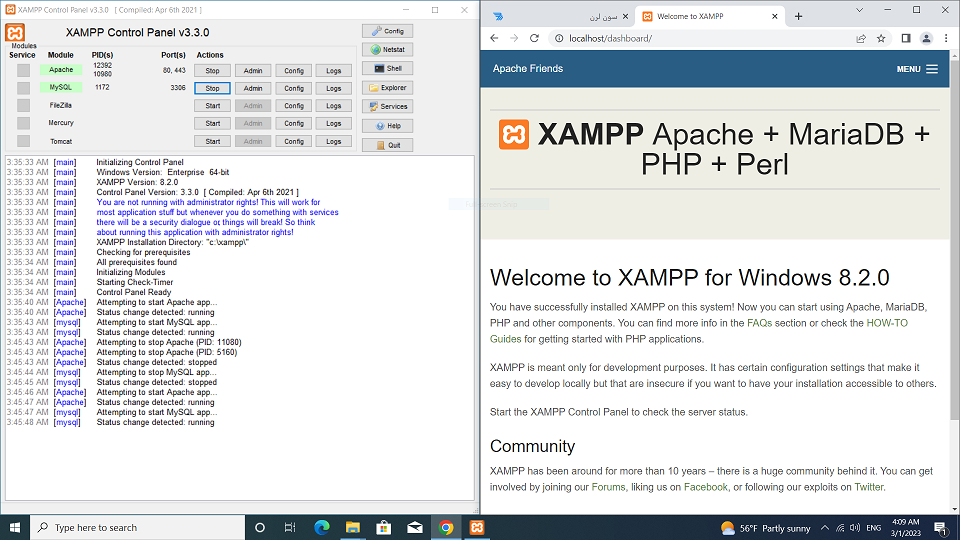Open Microsoft Store from taskbar
The image size is (960, 540).
point(384,527)
